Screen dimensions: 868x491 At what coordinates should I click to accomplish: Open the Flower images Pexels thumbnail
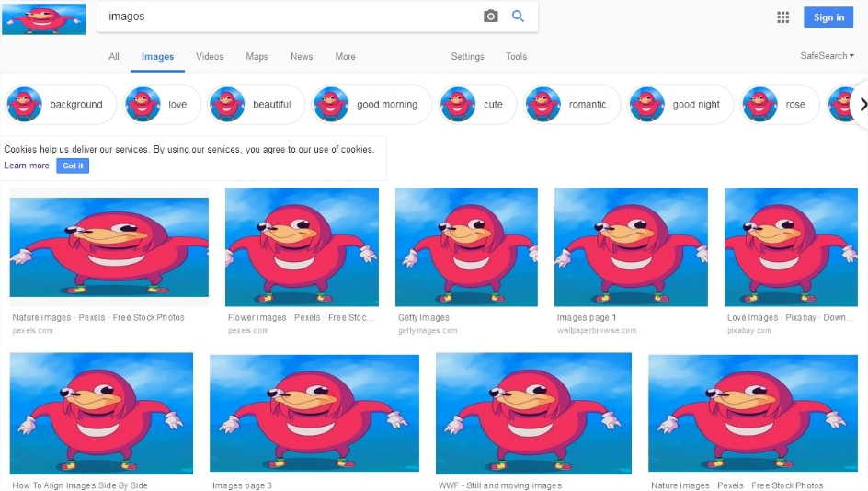pyautogui.click(x=302, y=247)
